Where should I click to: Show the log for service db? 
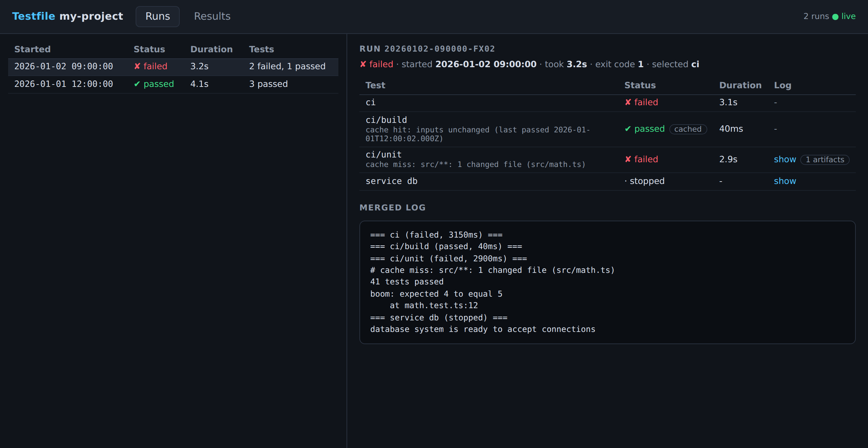[785, 181]
